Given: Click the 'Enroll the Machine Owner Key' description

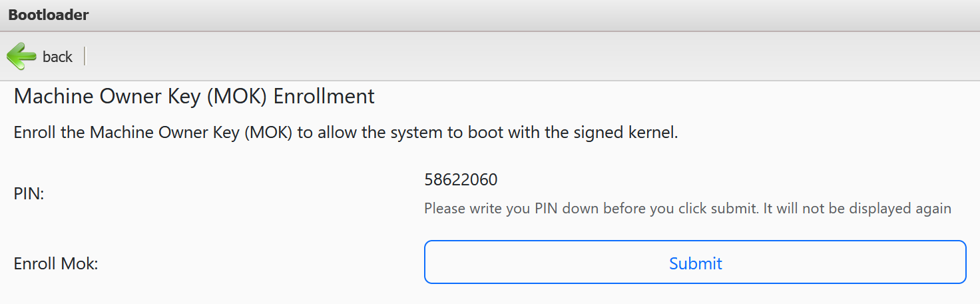Looking at the screenshot, I should click(346, 133).
